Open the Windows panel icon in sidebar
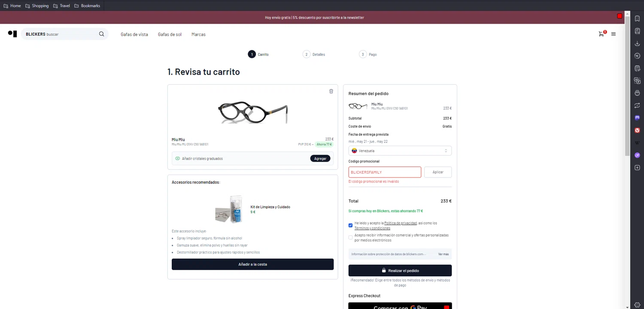The width and height of the screenshot is (644, 309). 638,93
